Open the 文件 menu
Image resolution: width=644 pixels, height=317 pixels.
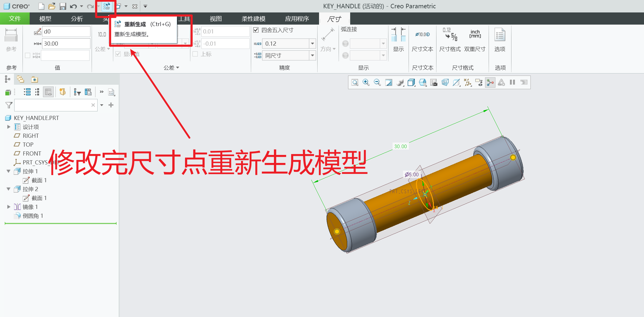pyautogui.click(x=15, y=18)
